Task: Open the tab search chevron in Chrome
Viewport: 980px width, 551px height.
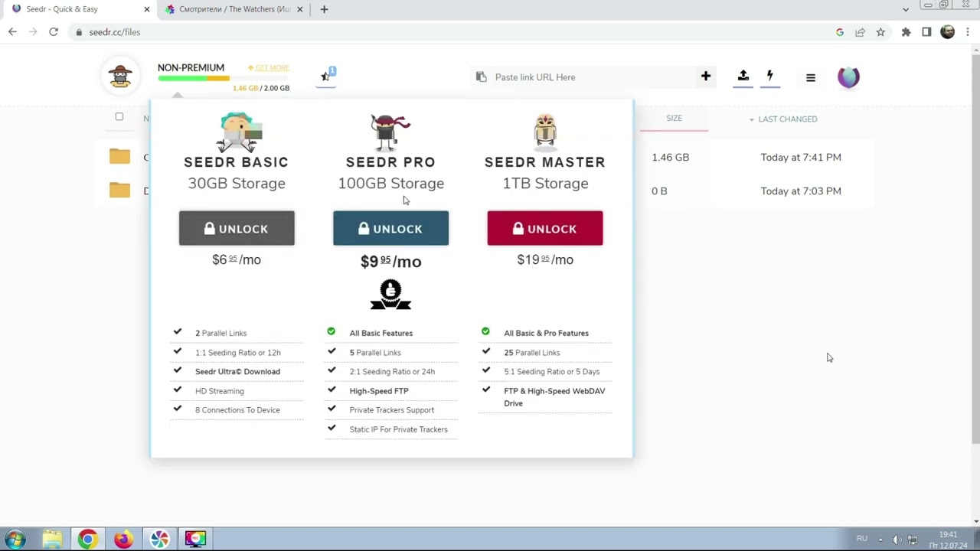Action: (x=906, y=9)
